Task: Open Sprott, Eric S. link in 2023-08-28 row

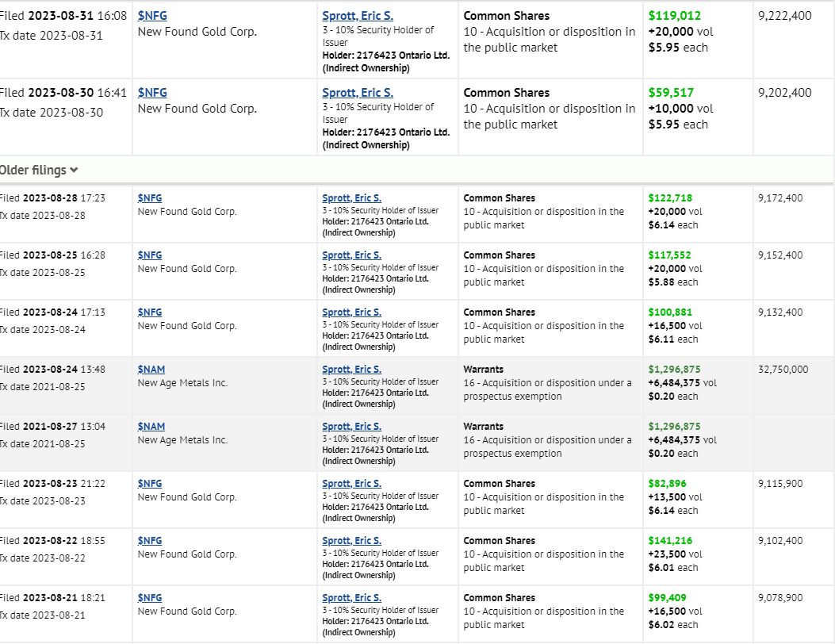Action: [352, 198]
